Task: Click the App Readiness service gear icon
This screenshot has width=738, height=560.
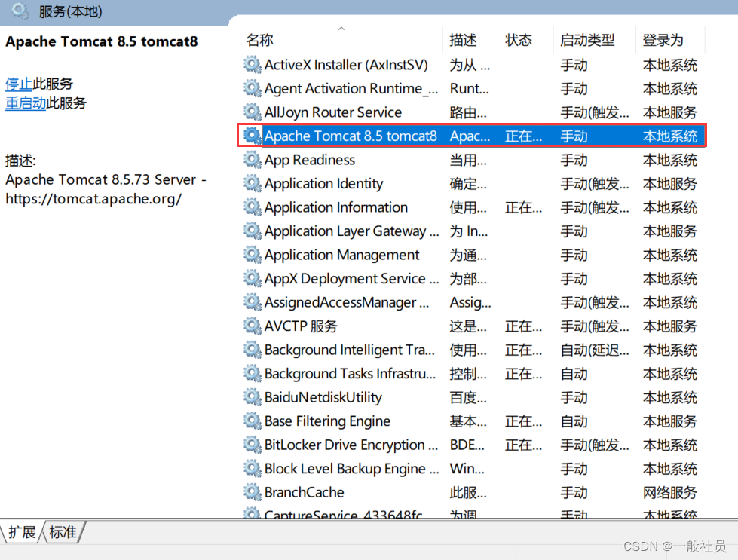Action: pos(253,159)
